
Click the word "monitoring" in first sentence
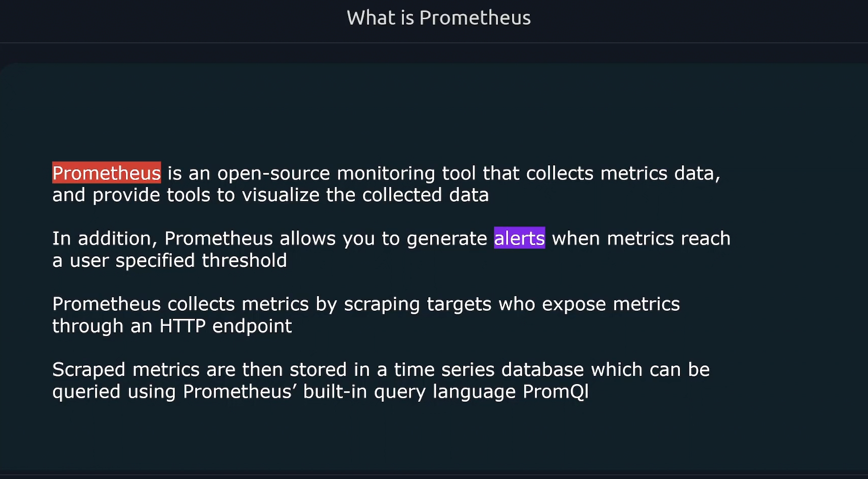[x=386, y=174]
